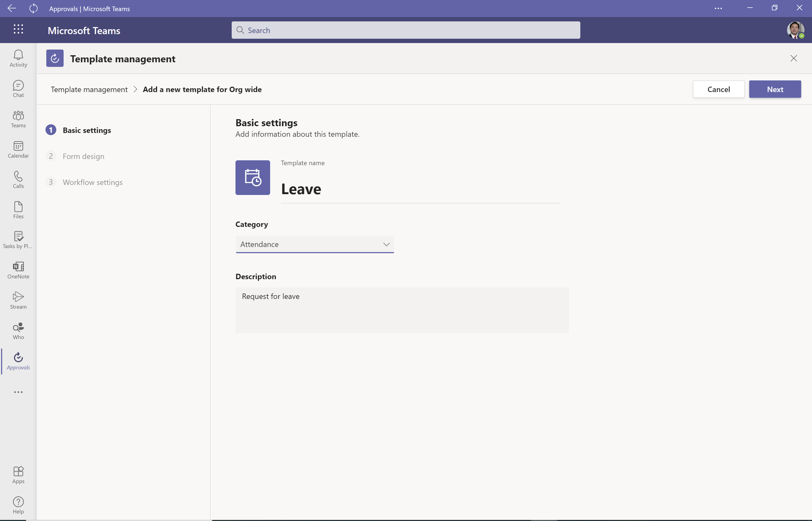Open OneNote from the app bar
This screenshot has height=521, width=812.
coord(18,270)
